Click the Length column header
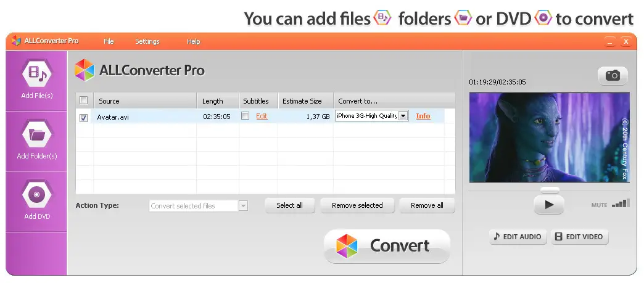This screenshot has height=283, width=644. [x=218, y=100]
